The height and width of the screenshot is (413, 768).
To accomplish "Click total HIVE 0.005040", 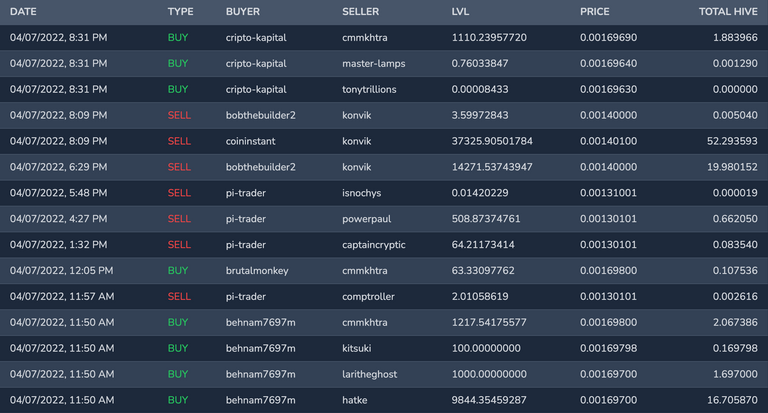I will tap(735, 116).
